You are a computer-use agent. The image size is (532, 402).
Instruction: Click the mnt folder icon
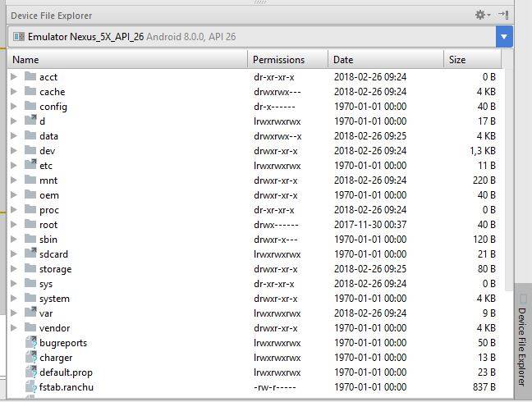[30, 180]
